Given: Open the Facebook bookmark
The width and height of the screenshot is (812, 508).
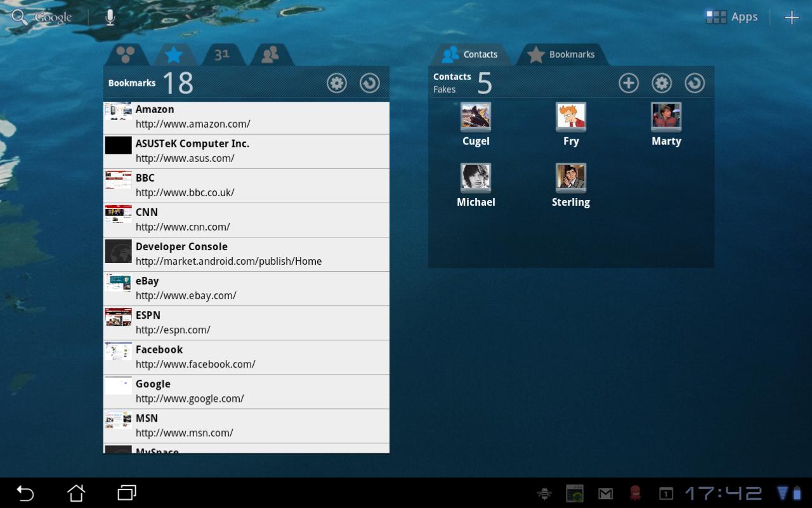Looking at the screenshot, I should point(246,357).
